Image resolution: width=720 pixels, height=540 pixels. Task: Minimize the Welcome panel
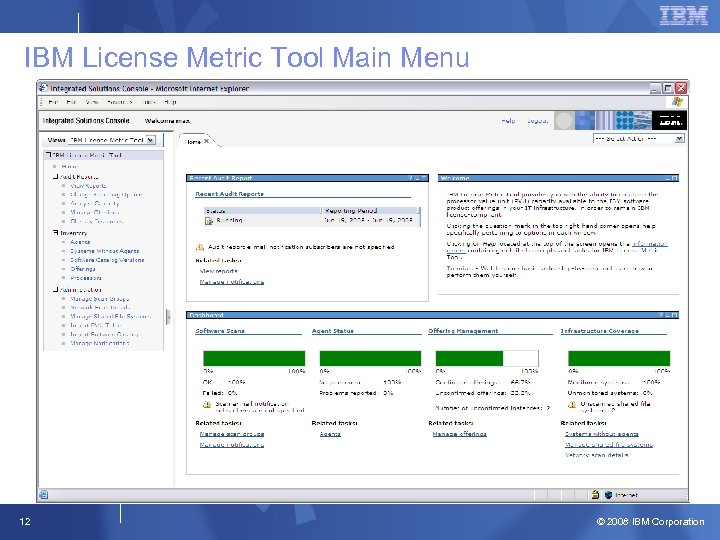(668, 178)
